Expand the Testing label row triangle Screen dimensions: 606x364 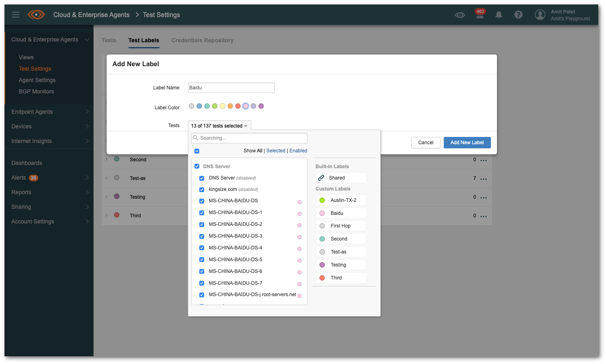tap(107, 197)
